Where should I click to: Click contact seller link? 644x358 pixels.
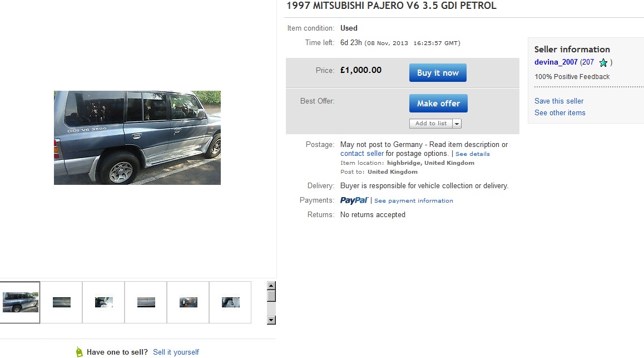tap(362, 154)
